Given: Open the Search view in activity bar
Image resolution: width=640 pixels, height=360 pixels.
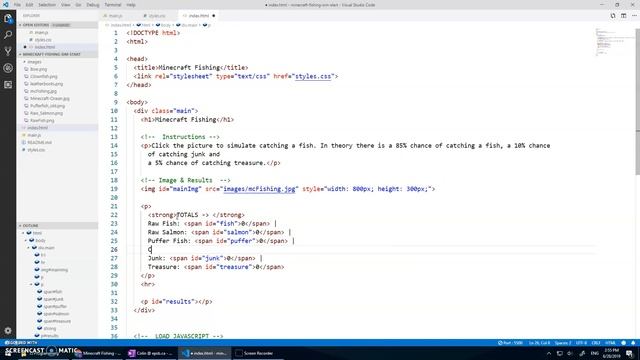Looking at the screenshot, I should click(8, 35).
